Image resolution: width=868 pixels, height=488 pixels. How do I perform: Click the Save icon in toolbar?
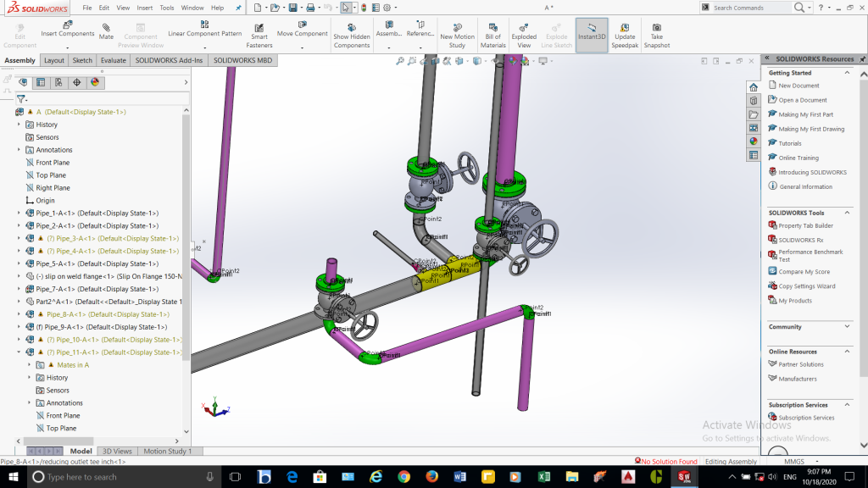point(292,8)
